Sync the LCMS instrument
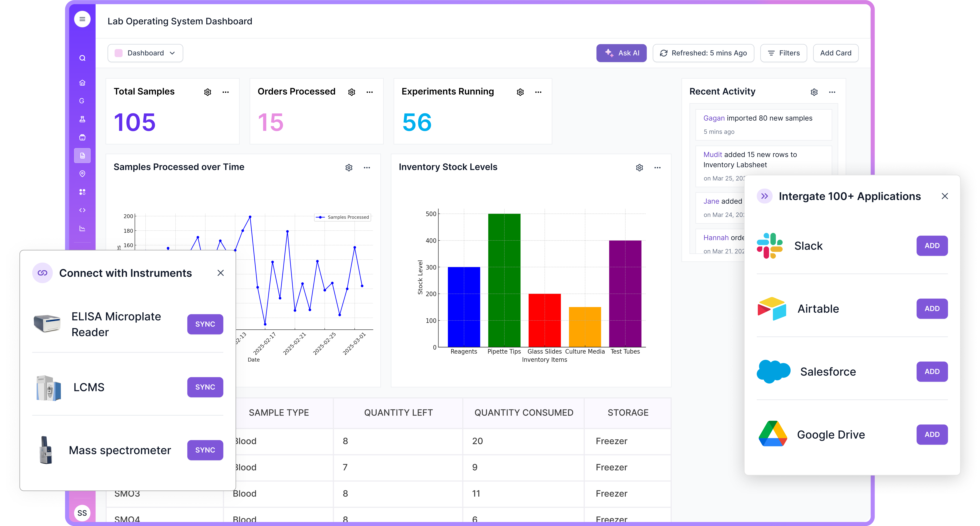 coord(205,387)
